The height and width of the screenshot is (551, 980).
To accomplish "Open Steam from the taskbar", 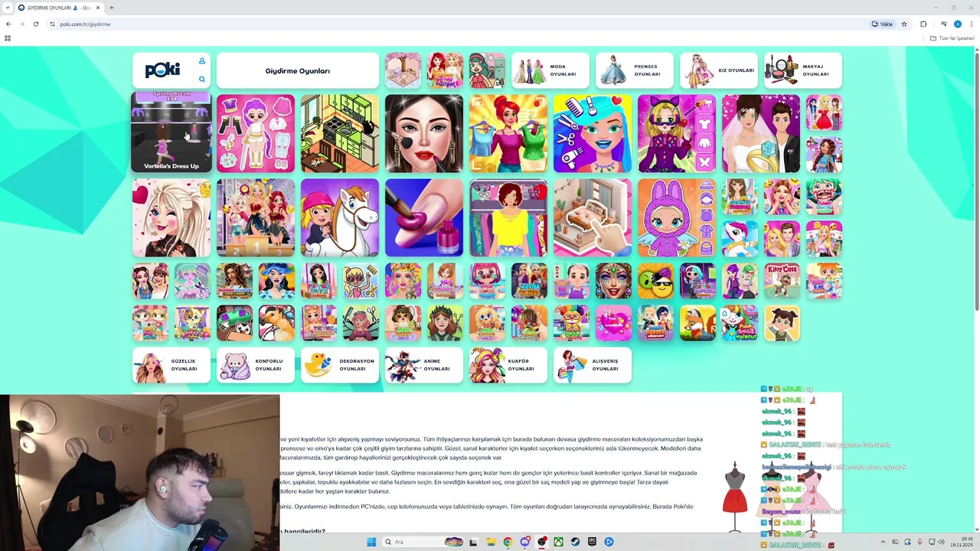I will [575, 542].
